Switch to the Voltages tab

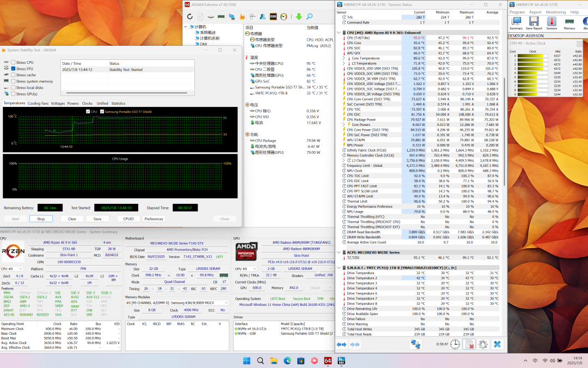(58, 103)
